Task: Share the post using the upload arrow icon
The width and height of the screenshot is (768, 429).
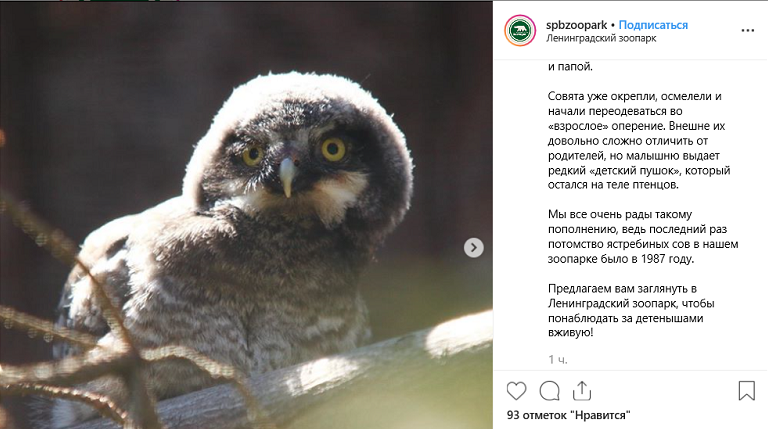Action: [582, 391]
